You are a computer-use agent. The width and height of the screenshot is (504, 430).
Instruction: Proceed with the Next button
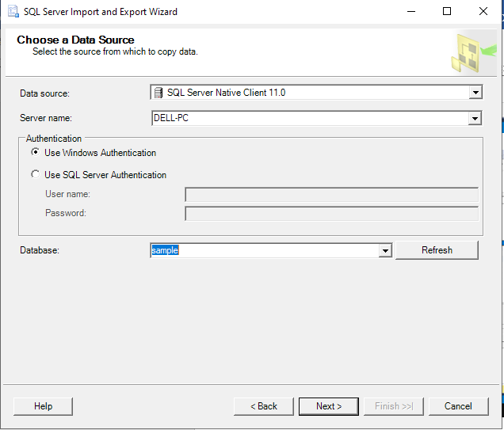329,406
